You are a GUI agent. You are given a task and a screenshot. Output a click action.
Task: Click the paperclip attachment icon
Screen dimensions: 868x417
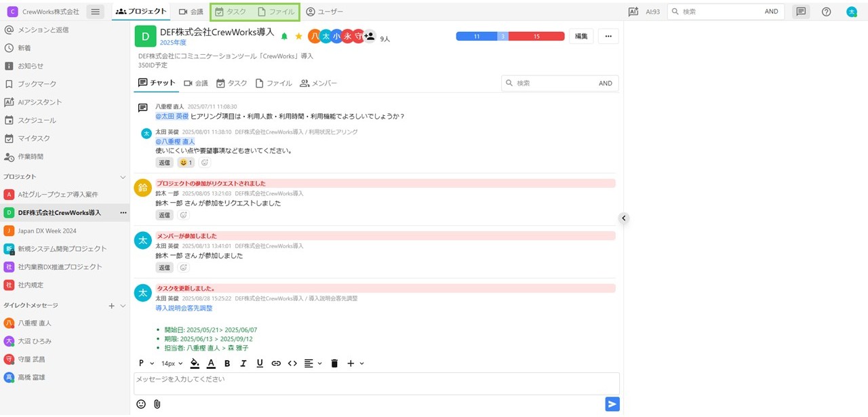pyautogui.click(x=157, y=404)
